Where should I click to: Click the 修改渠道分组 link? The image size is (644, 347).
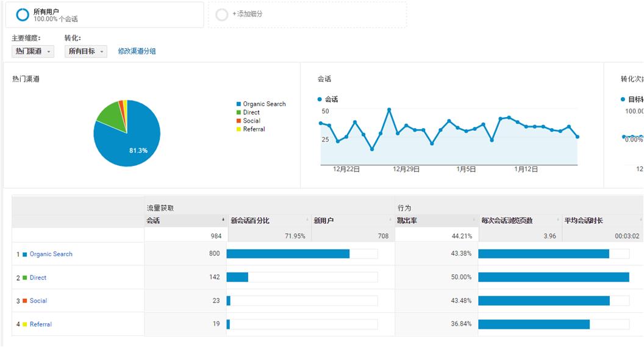tap(137, 52)
